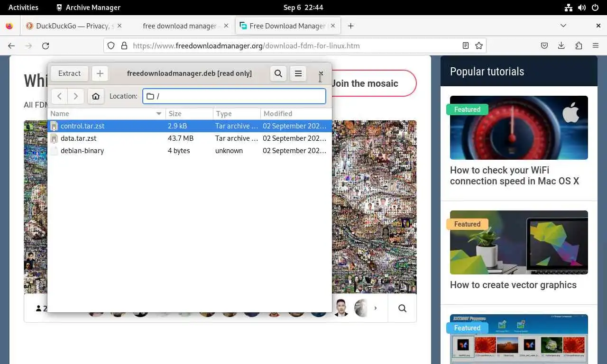Open a new browser tab

tap(351, 26)
